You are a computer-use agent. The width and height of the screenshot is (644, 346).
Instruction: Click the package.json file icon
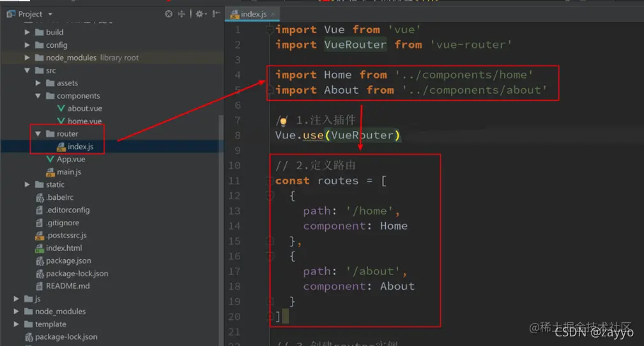point(40,261)
